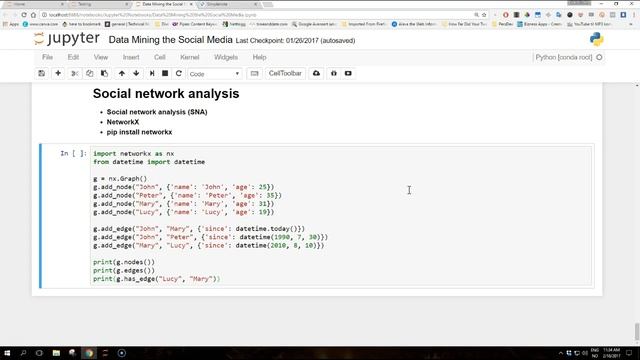Click the Jupyter logo
The width and height of the screenshot is (640, 360).
click(67, 39)
